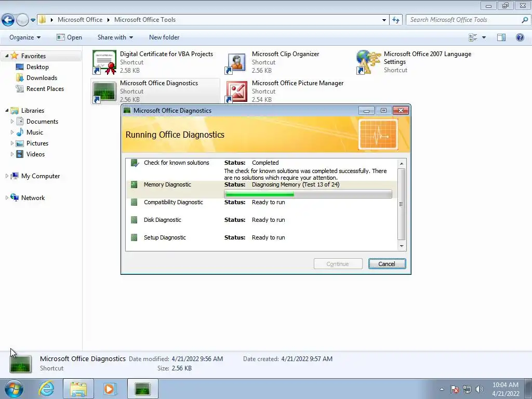Select Videos in the Libraries tree
This screenshot has width=532, height=399.
31,154
